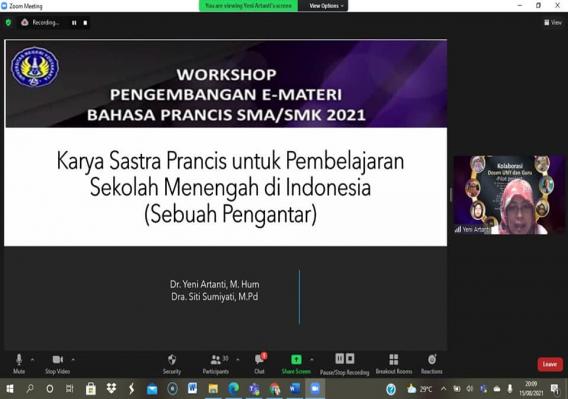The width and height of the screenshot is (568, 399).
Task: Click the red Leave button
Action: point(550,364)
